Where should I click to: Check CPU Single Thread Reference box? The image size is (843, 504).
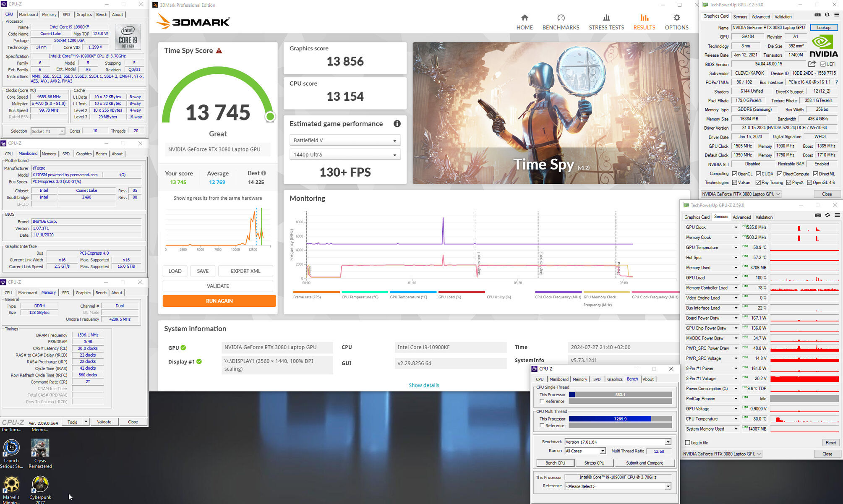(542, 401)
